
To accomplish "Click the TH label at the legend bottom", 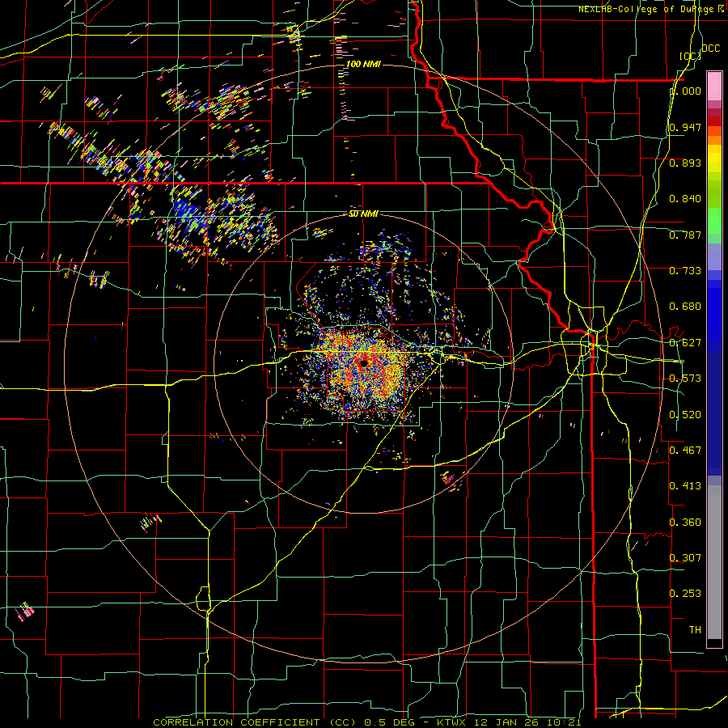I will tap(695, 630).
